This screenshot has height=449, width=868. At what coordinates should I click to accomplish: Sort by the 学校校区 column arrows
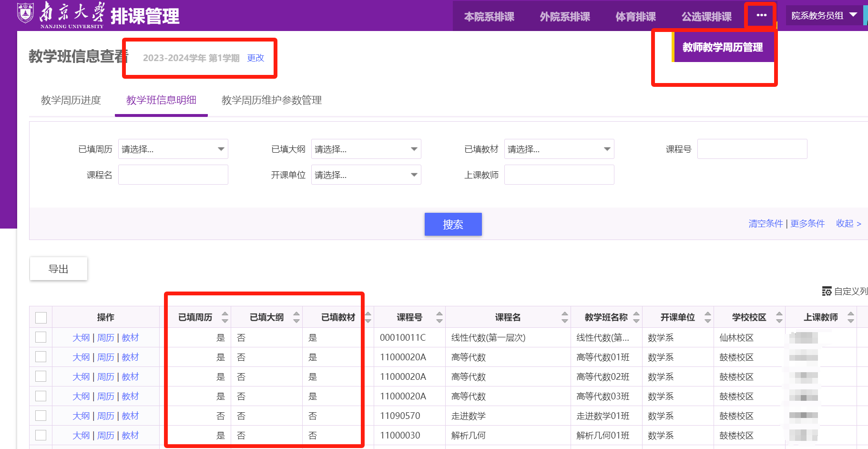tap(779, 317)
